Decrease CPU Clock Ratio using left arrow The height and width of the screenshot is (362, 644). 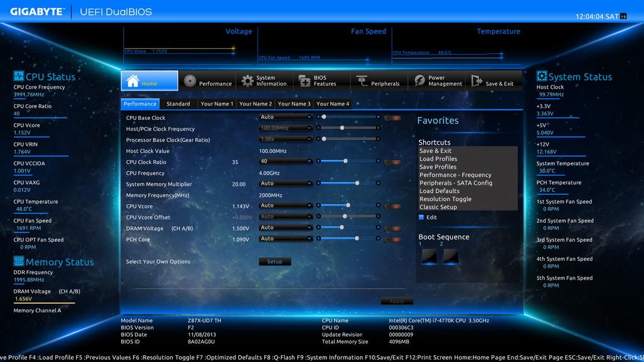point(318,162)
